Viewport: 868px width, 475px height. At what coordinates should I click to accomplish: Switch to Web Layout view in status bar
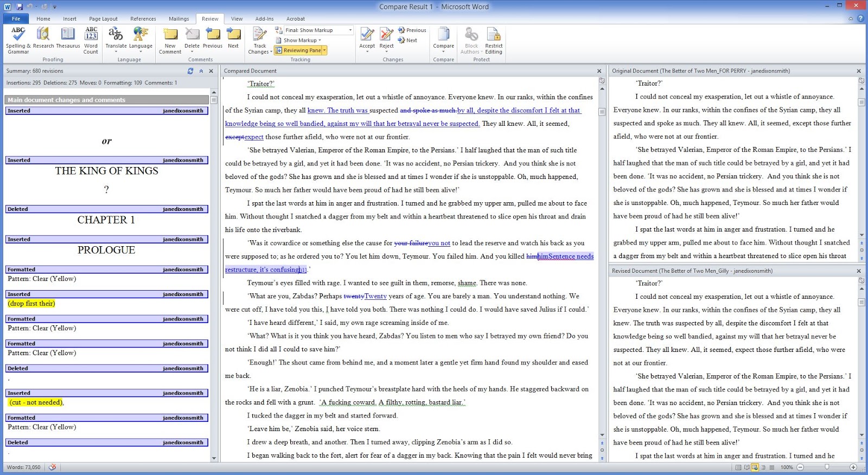coord(755,467)
